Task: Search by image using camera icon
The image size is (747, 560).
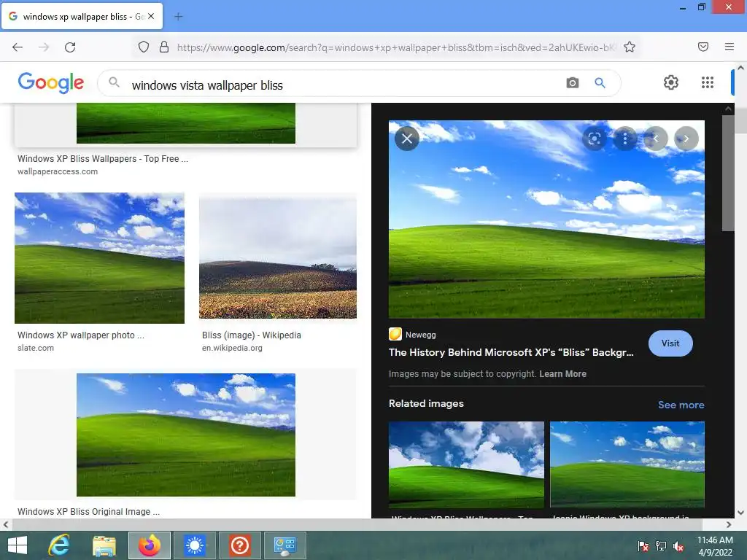Action: (x=572, y=83)
